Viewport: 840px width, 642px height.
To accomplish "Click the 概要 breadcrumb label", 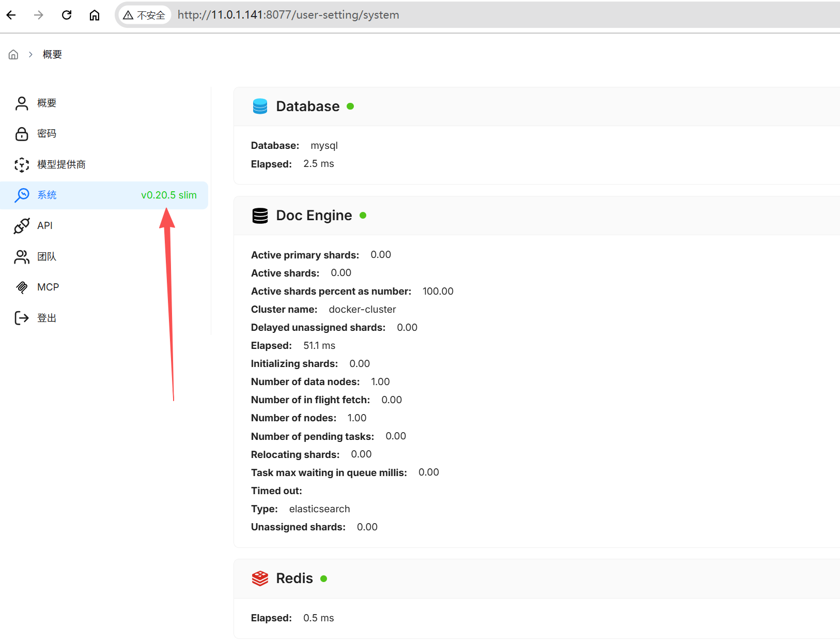I will [52, 54].
